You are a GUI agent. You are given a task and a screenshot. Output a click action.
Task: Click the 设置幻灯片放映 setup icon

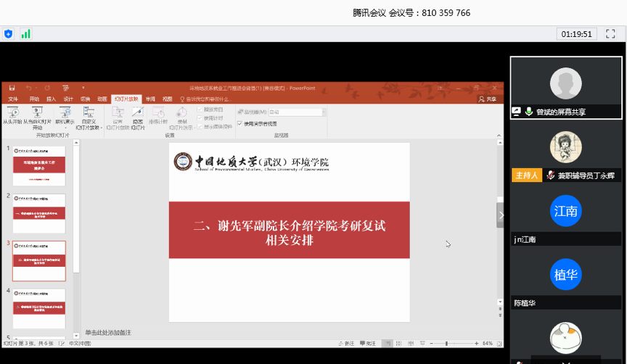(x=117, y=113)
